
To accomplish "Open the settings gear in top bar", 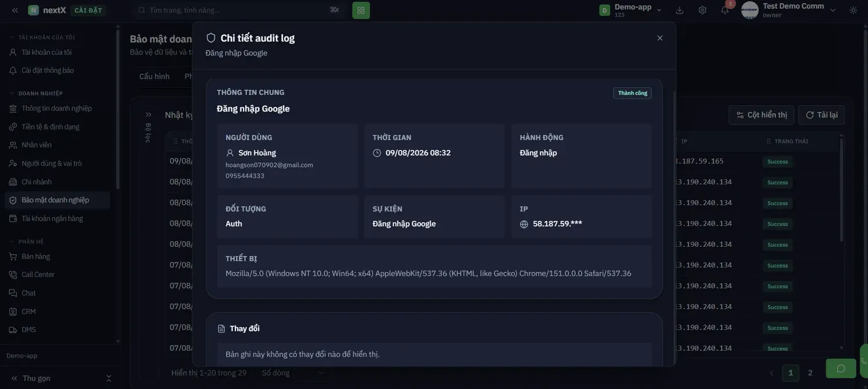I will 703,10.
